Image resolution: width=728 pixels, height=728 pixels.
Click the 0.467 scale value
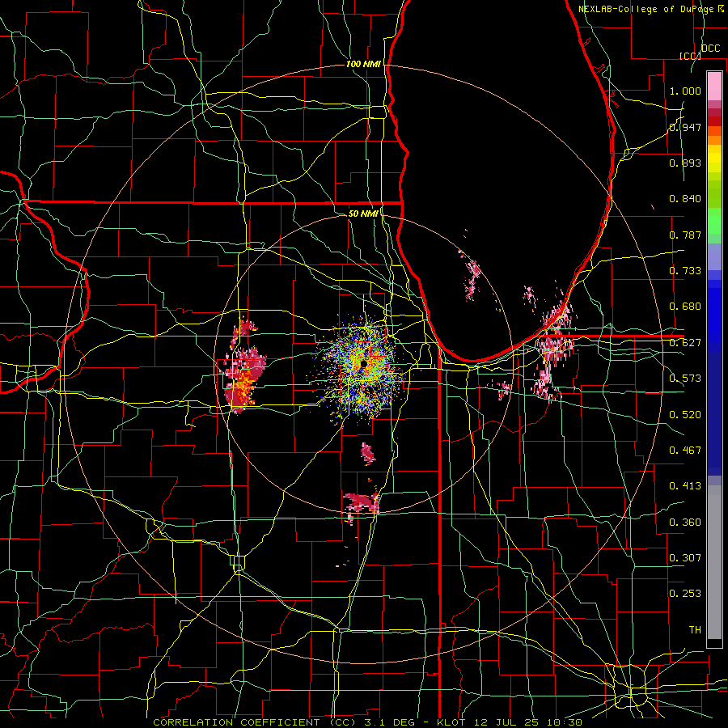click(685, 451)
